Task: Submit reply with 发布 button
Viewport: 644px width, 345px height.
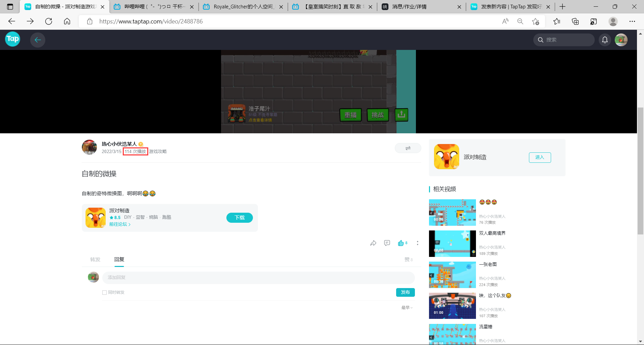Action: click(x=406, y=292)
